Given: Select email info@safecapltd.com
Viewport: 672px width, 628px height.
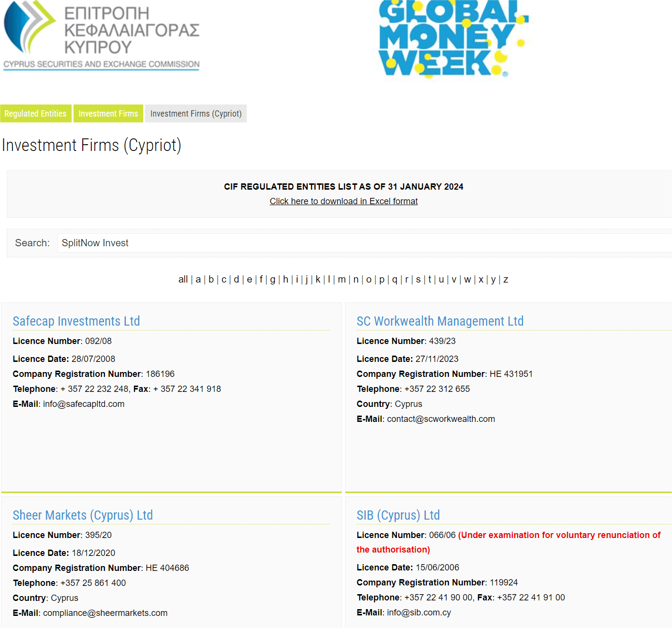Looking at the screenshot, I should 84,404.
